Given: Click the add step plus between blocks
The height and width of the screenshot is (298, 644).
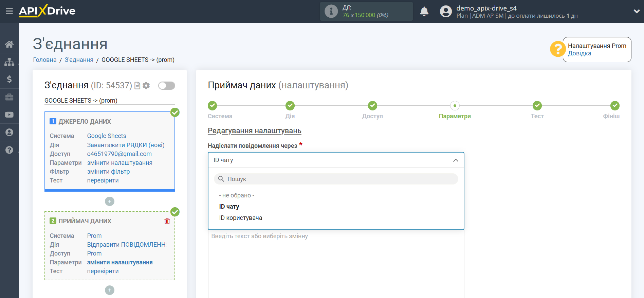Looking at the screenshot, I should click(x=110, y=201).
